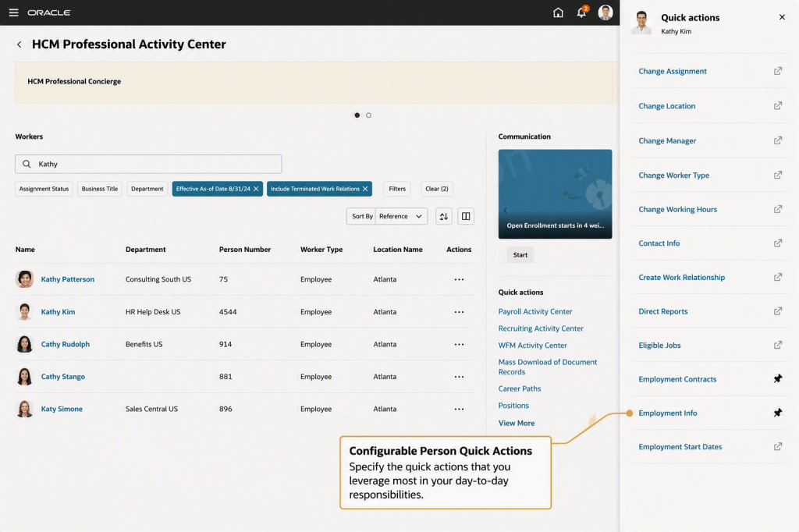Open the actions menu for Kathy Patterson
Screen dimensions: 799x532
point(459,279)
